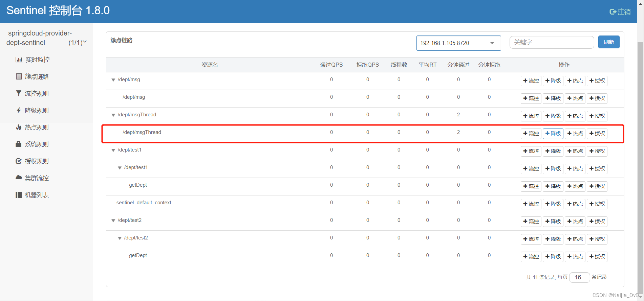Click the table-list icon for 机器列表
Image resolution: width=644 pixels, height=301 pixels.
pos(19,195)
